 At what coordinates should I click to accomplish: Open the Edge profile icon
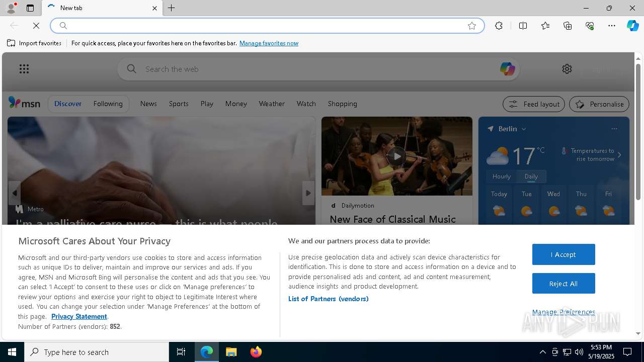tap(11, 8)
